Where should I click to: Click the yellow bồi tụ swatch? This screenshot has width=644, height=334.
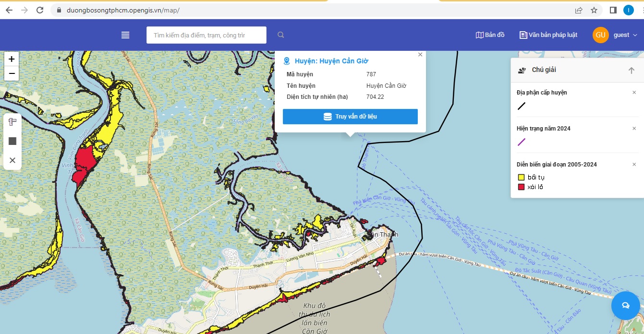[x=521, y=178]
